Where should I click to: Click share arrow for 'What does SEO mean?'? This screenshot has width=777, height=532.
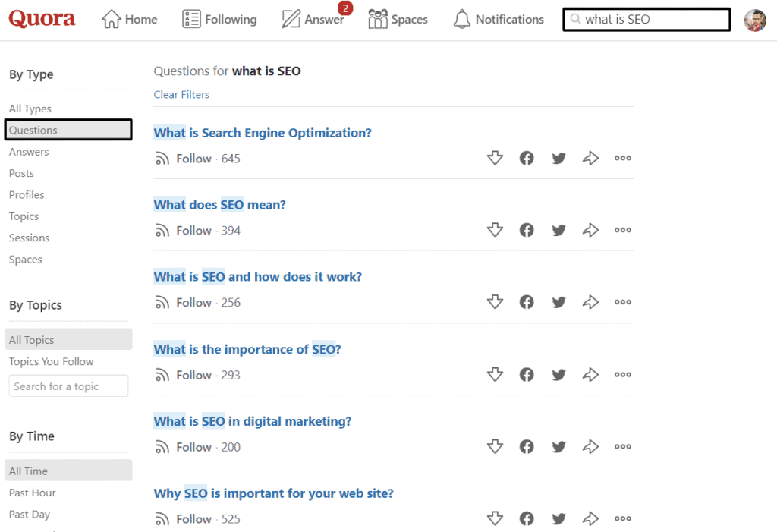pos(590,230)
